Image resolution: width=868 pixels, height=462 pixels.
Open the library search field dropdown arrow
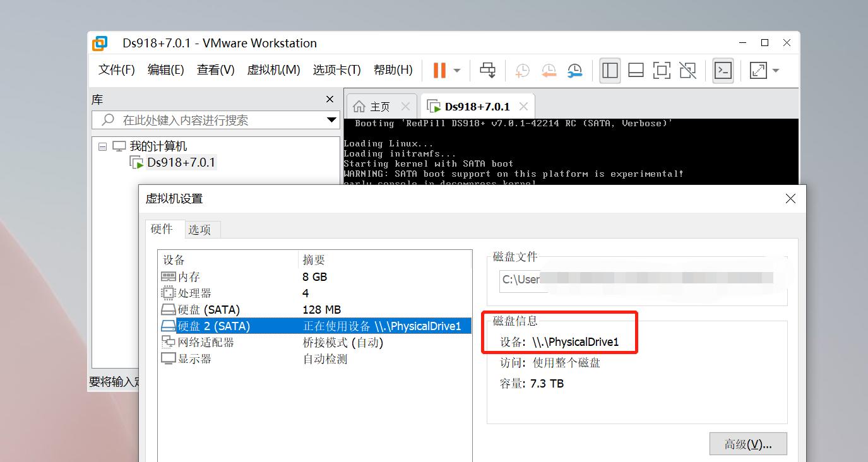point(330,120)
